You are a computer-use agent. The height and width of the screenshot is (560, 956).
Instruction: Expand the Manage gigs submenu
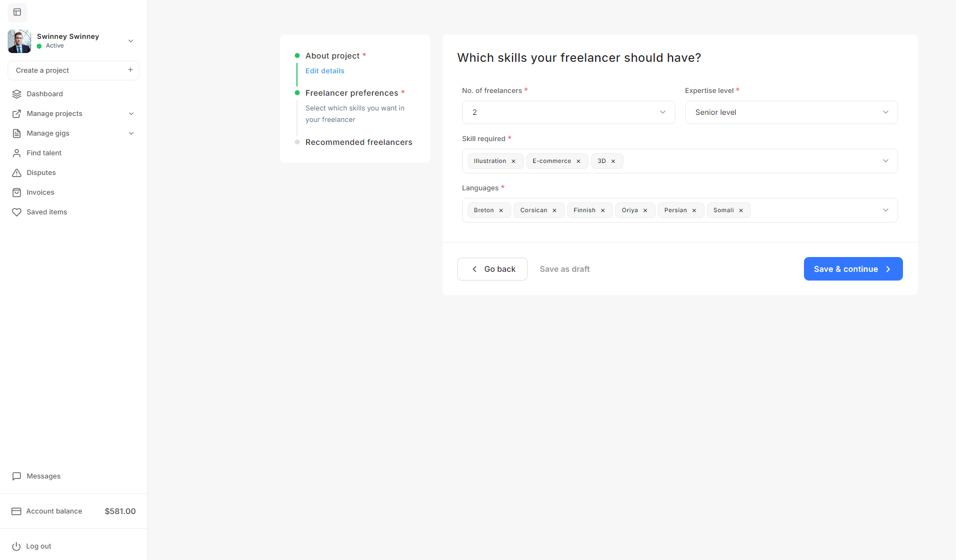(x=131, y=133)
